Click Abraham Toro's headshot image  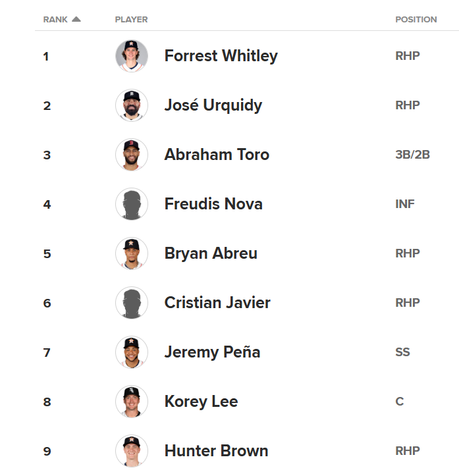(132, 155)
